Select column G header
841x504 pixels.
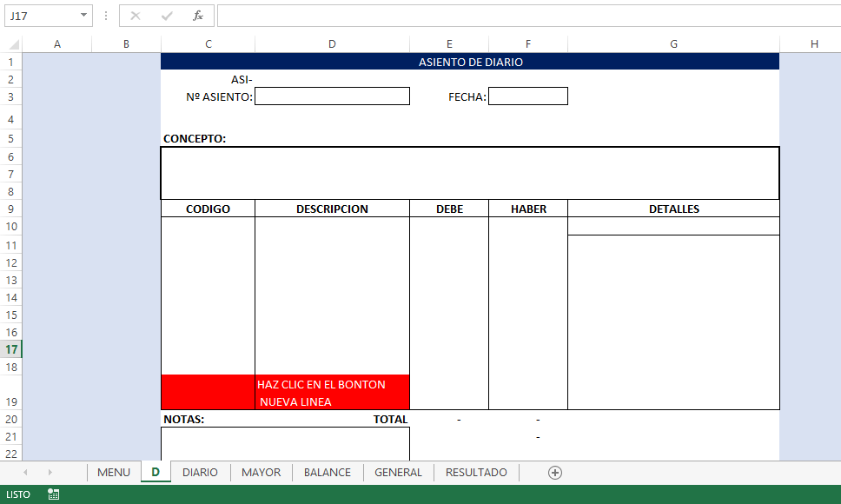click(x=673, y=44)
